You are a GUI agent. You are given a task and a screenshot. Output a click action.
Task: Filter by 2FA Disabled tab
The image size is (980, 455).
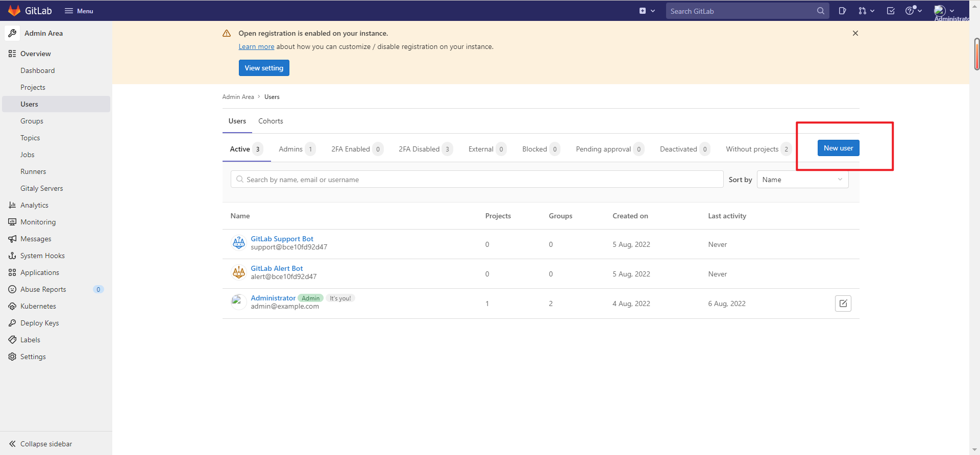tap(425, 149)
